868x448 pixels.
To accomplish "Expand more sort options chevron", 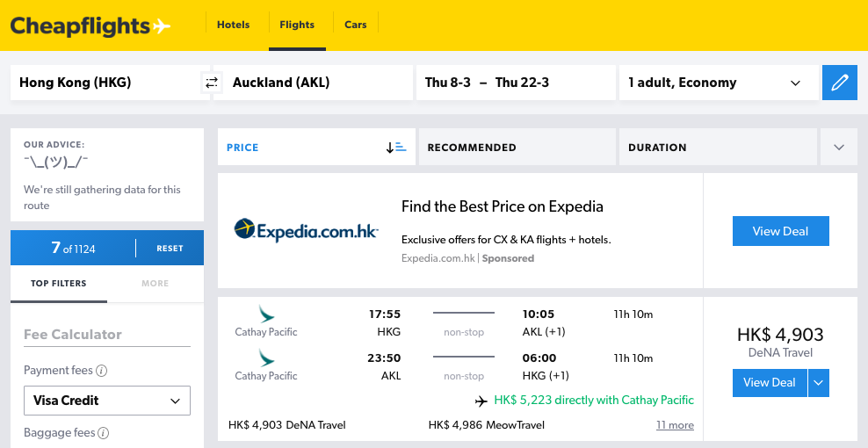I will coord(839,148).
